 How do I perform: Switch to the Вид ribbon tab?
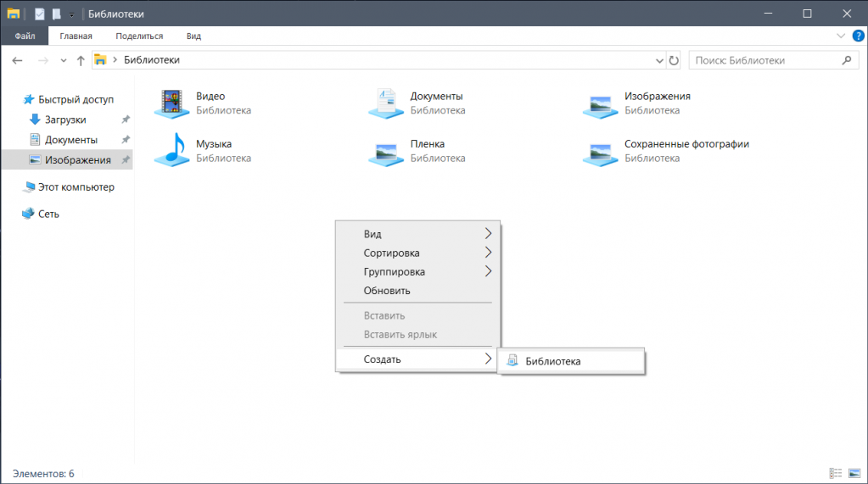coord(193,36)
